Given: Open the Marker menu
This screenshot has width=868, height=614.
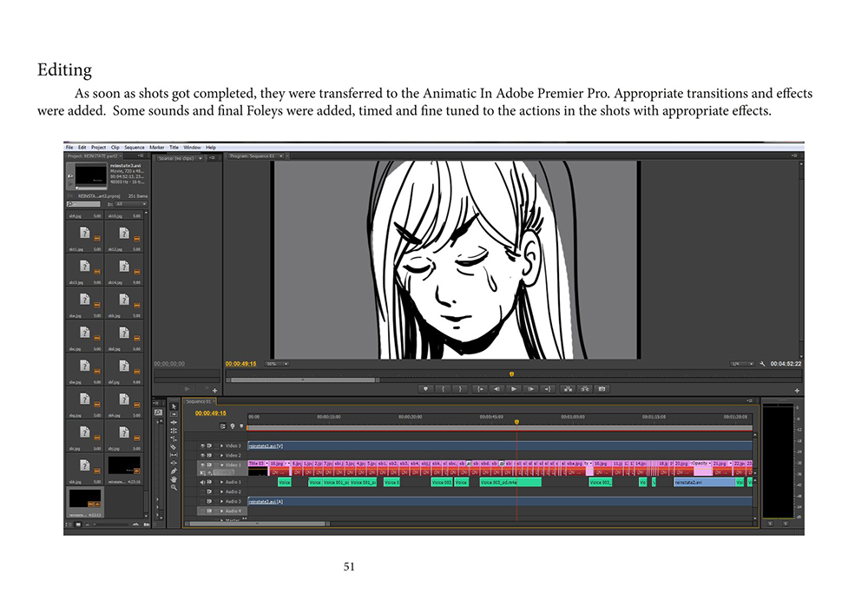Looking at the screenshot, I should coord(157,148).
